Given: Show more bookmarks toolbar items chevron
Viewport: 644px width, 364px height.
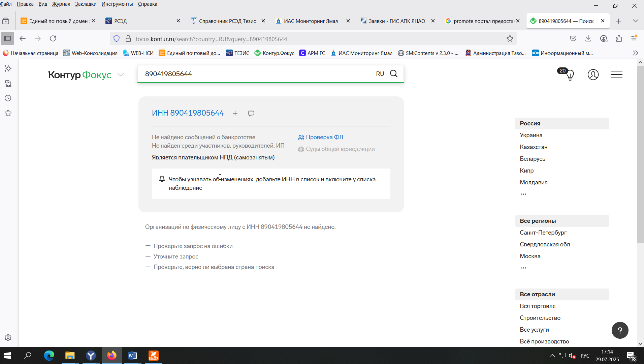Looking at the screenshot, I should pyautogui.click(x=635, y=53).
